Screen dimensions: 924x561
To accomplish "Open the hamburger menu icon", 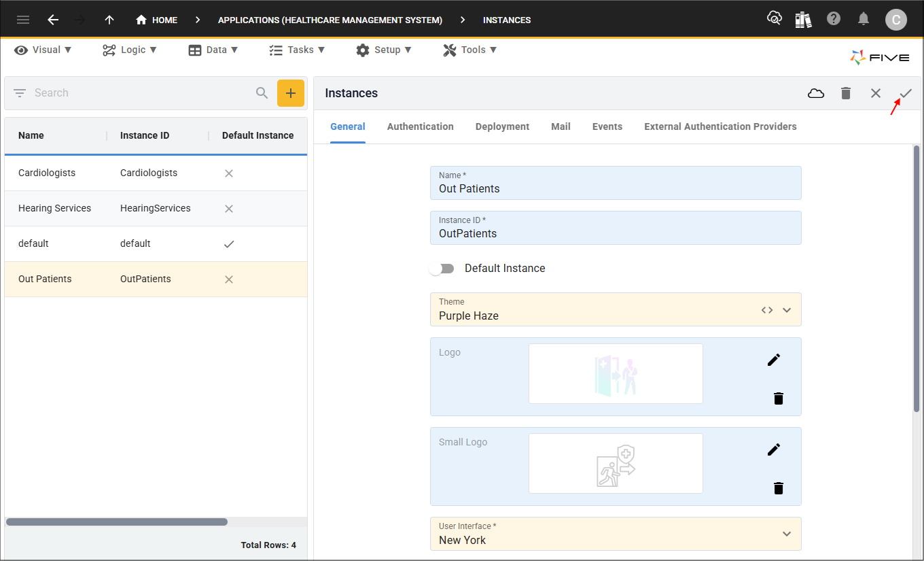I will 23,20.
